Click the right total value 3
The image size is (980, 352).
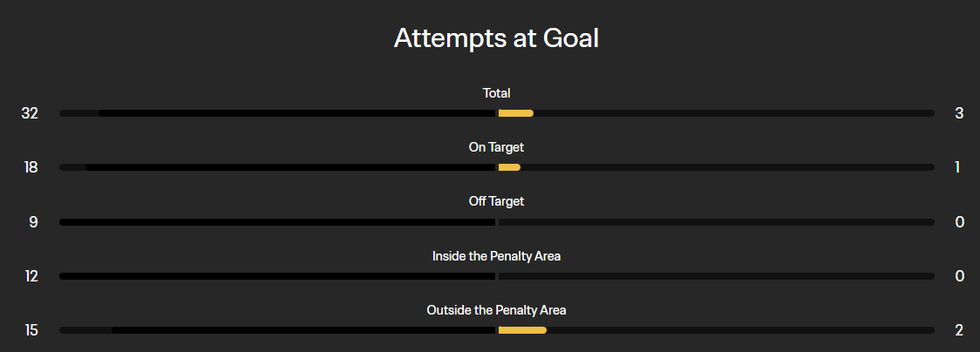(959, 113)
